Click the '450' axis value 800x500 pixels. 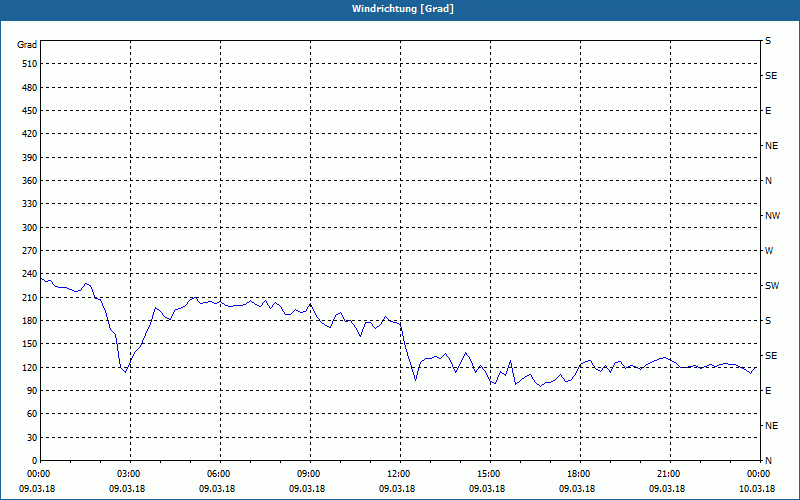(x=30, y=111)
